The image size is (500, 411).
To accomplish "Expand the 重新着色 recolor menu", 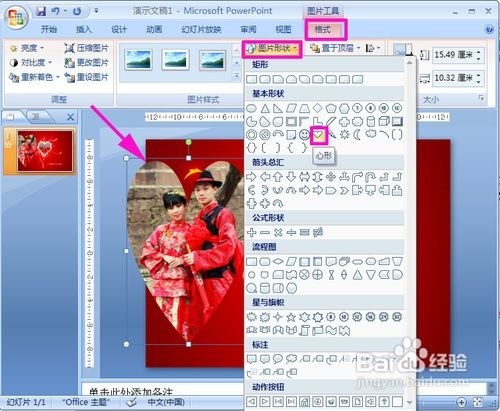I will tap(34, 77).
